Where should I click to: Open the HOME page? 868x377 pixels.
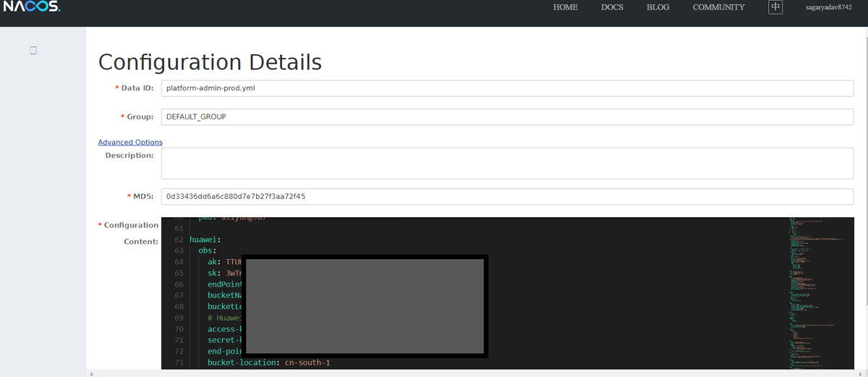(566, 7)
